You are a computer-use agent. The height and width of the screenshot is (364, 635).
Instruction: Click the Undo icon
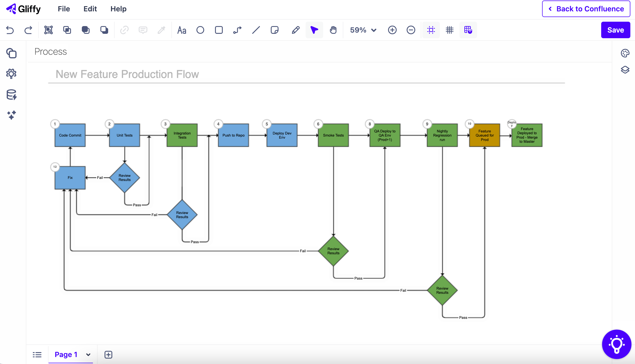tap(10, 30)
